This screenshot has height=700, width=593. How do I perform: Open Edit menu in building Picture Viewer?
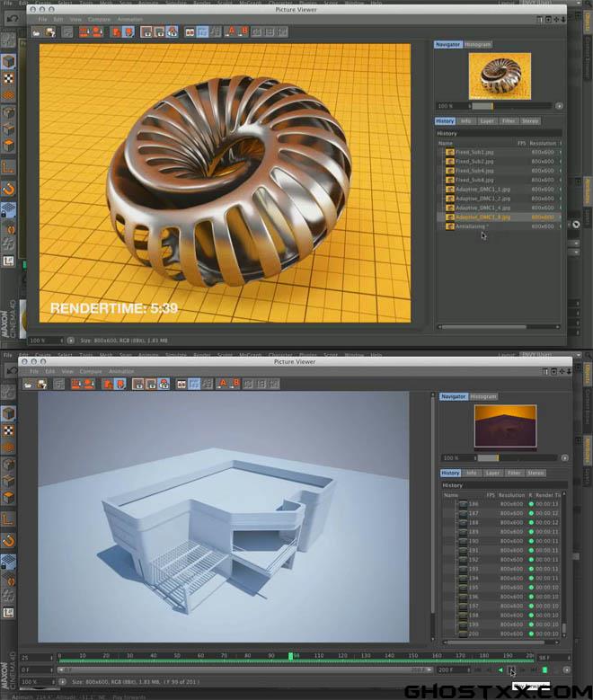49,371
